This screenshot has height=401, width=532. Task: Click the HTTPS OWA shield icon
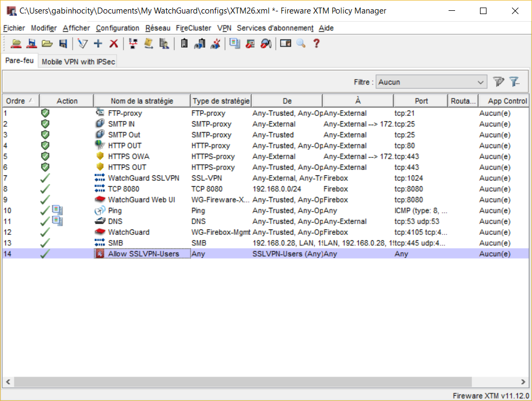[x=100, y=156]
